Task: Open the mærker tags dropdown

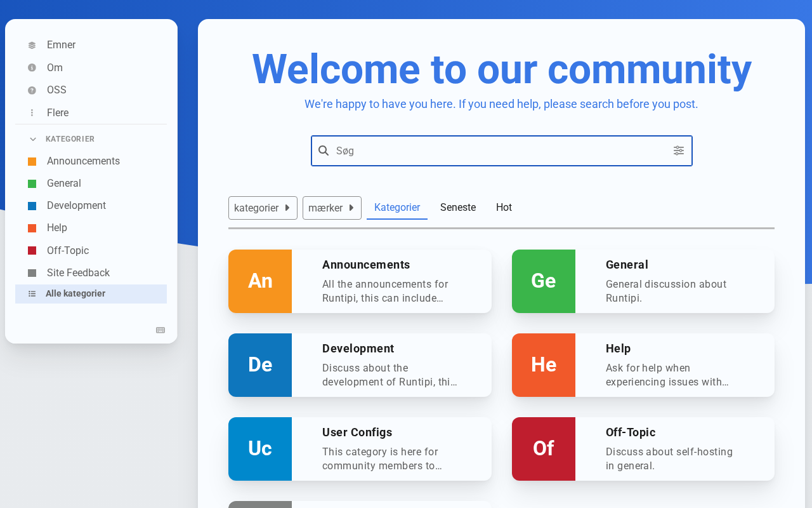Action: [332, 208]
